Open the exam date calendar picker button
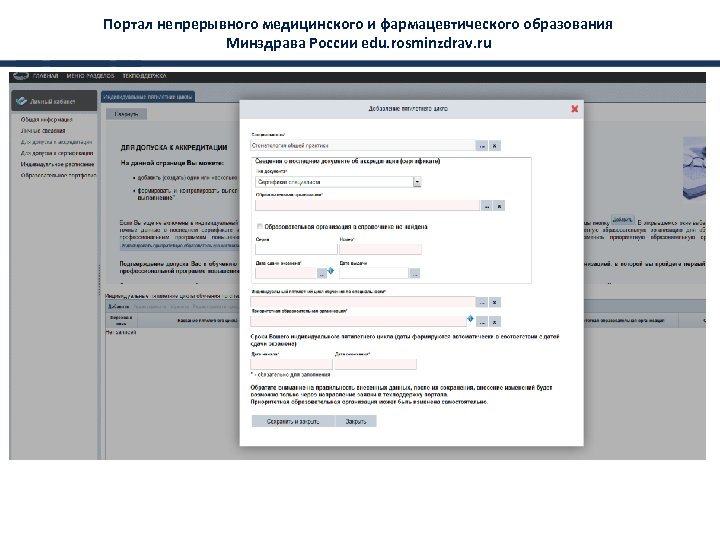Image resolution: width=720 pixels, height=540 pixels. [x=322, y=273]
